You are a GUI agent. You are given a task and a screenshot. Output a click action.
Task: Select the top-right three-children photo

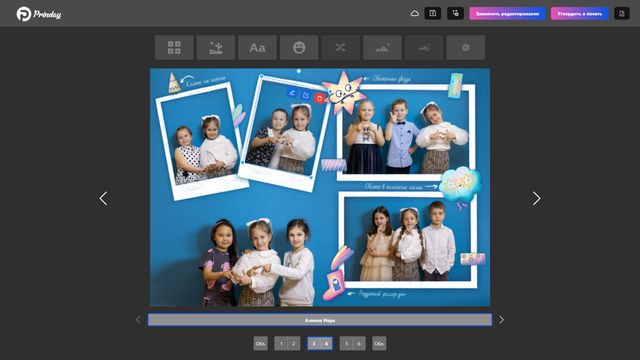pos(405,132)
